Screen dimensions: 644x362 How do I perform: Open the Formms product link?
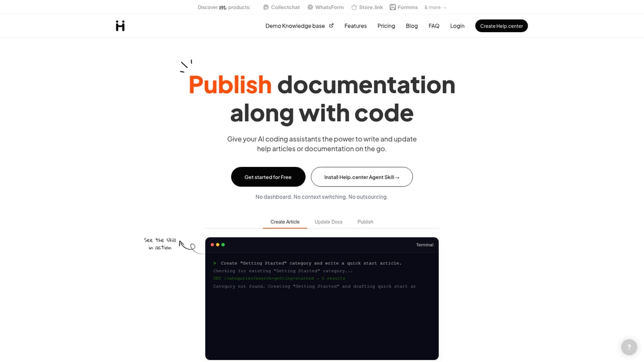pyautogui.click(x=404, y=7)
